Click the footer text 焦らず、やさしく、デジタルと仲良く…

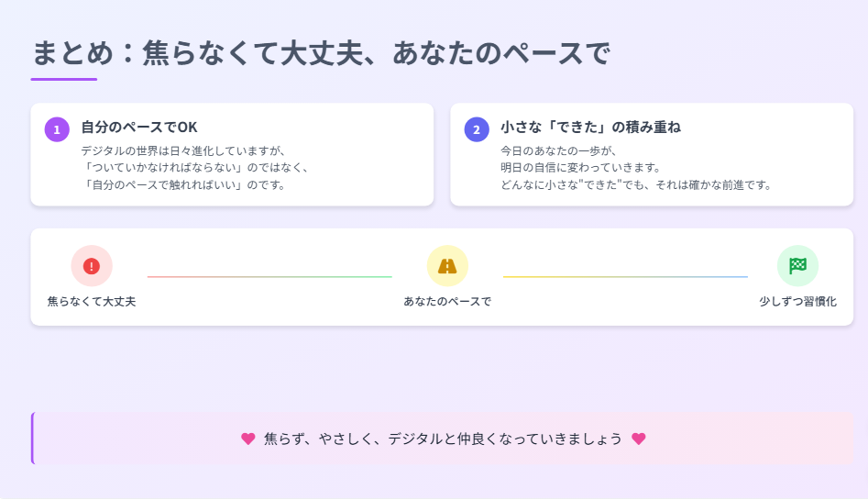443,439
